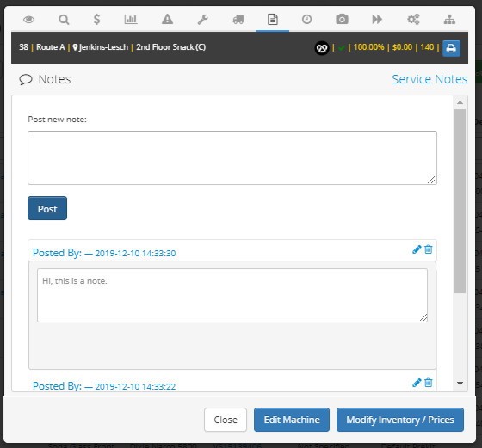Open the eye overview tab
The height and width of the screenshot is (448, 482).
tap(29, 20)
